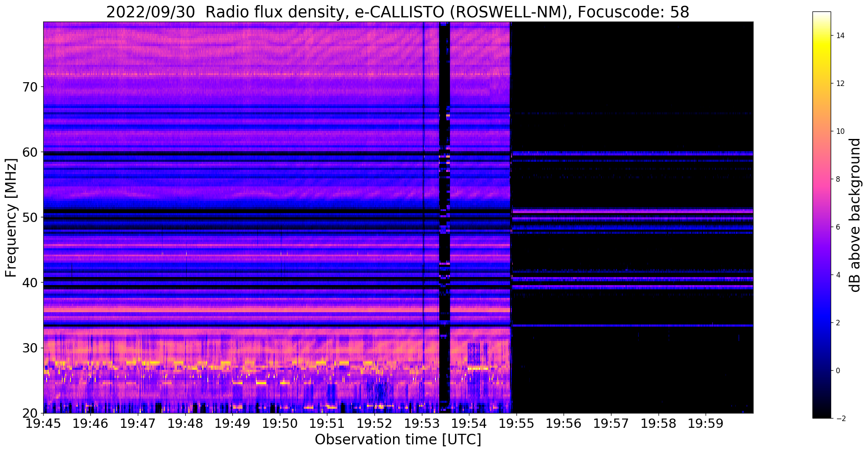Click the colorbar tick value 10
Image resolution: width=868 pixels, height=452 pixels.
pos(840,131)
